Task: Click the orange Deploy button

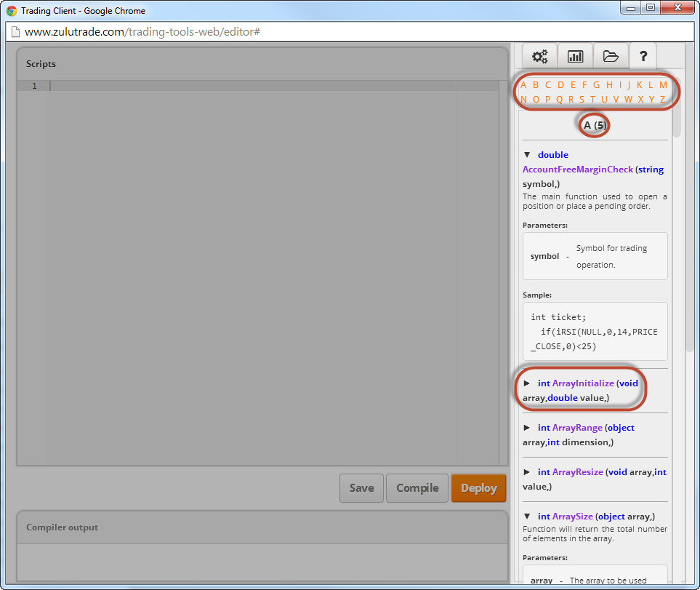Action: pyautogui.click(x=478, y=488)
